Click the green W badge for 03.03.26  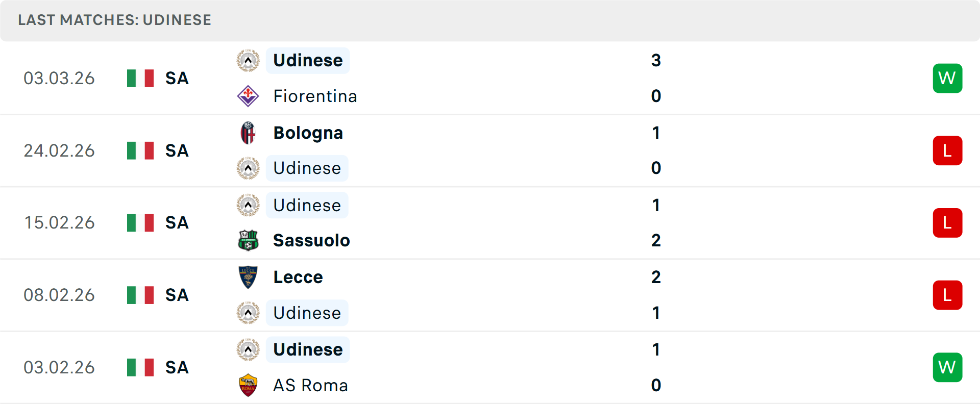coord(947,78)
